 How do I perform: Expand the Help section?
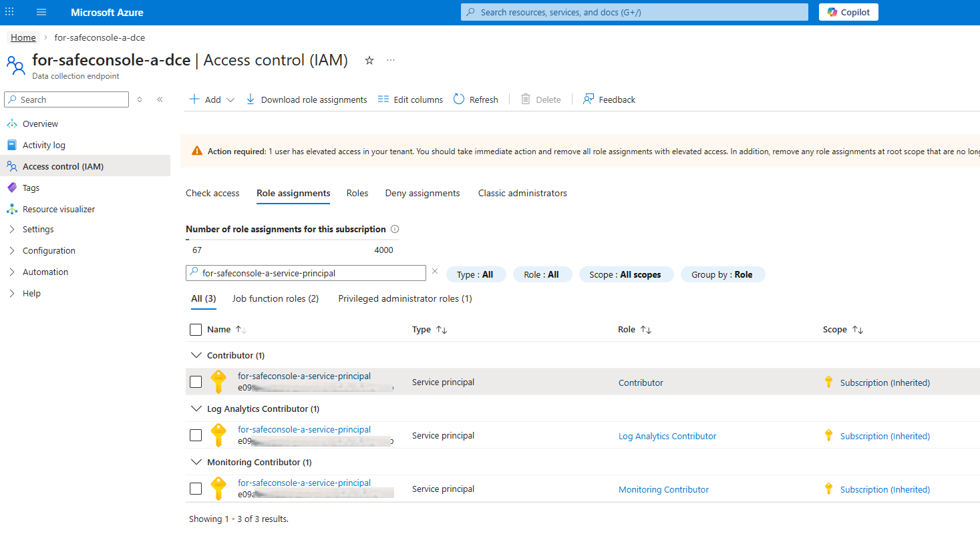pyautogui.click(x=31, y=293)
